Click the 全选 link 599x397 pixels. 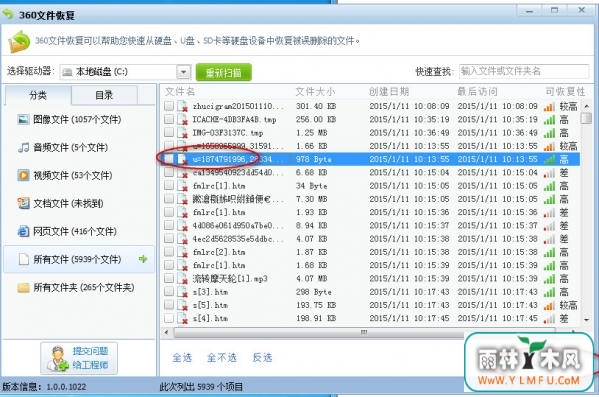(x=182, y=358)
